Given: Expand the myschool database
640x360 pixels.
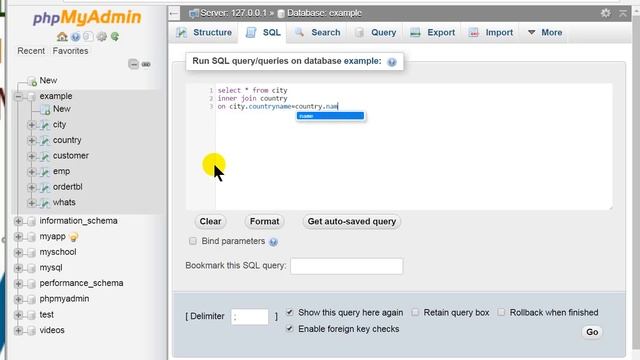Looking at the screenshot, I should (18, 252).
